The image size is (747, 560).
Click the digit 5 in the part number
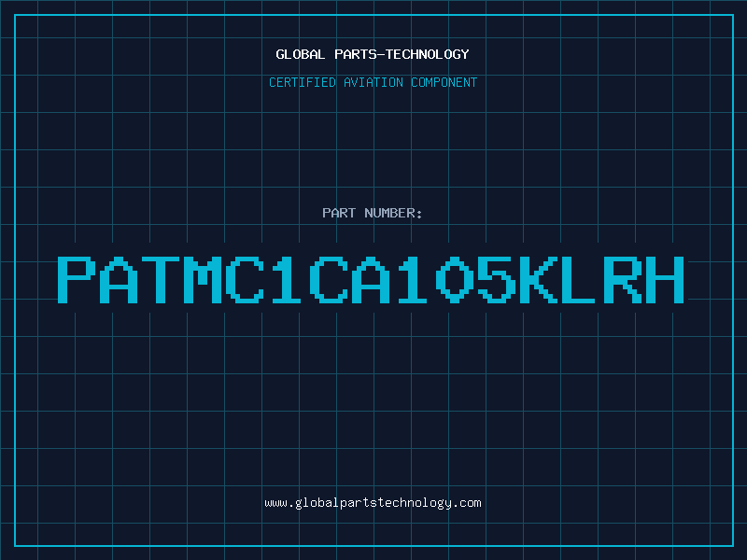coord(497,280)
